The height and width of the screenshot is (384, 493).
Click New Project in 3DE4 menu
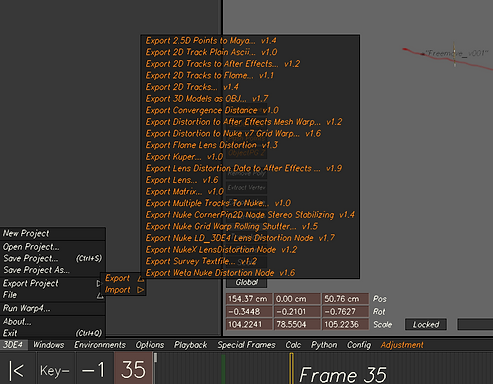pyautogui.click(x=53, y=234)
